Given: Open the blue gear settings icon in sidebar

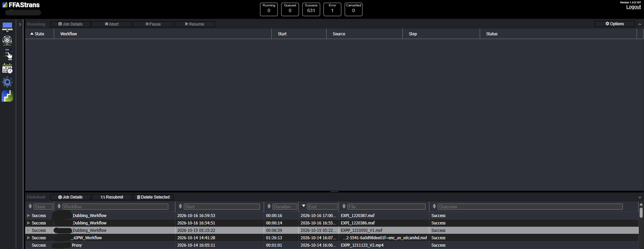Looking at the screenshot, I should [7, 82].
